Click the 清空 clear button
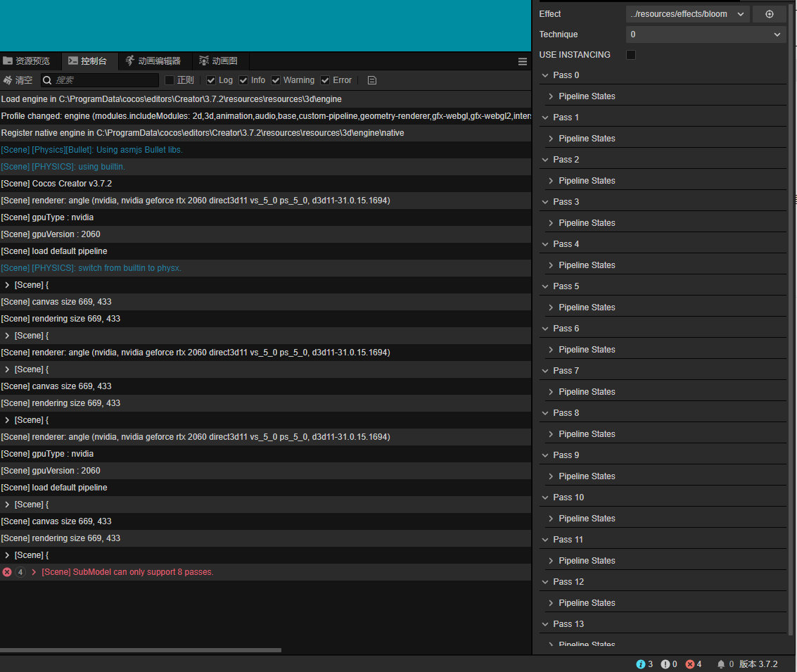797x672 pixels. pyautogui.click(x=18, y=80)
